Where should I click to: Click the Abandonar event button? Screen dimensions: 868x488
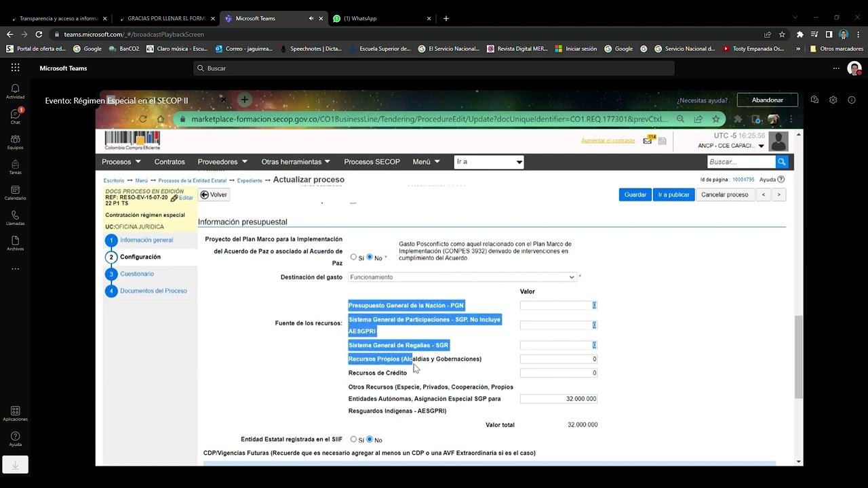(x=768, y=100)
